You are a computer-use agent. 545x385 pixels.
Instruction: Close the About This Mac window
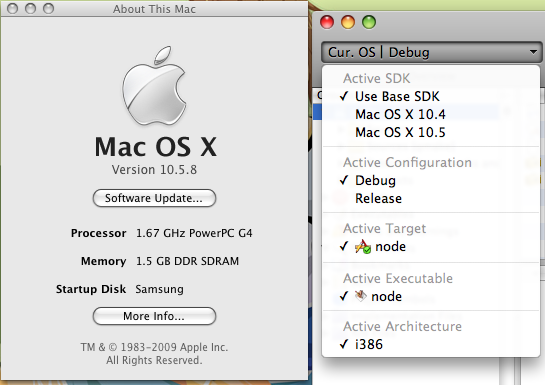pos(13,8)
